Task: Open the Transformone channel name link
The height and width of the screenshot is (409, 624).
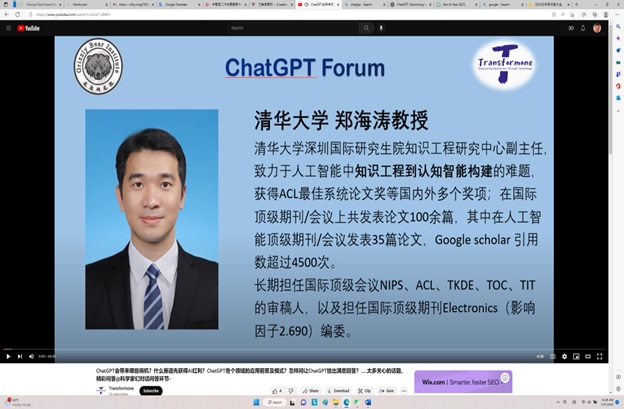Action: (121, 388)
